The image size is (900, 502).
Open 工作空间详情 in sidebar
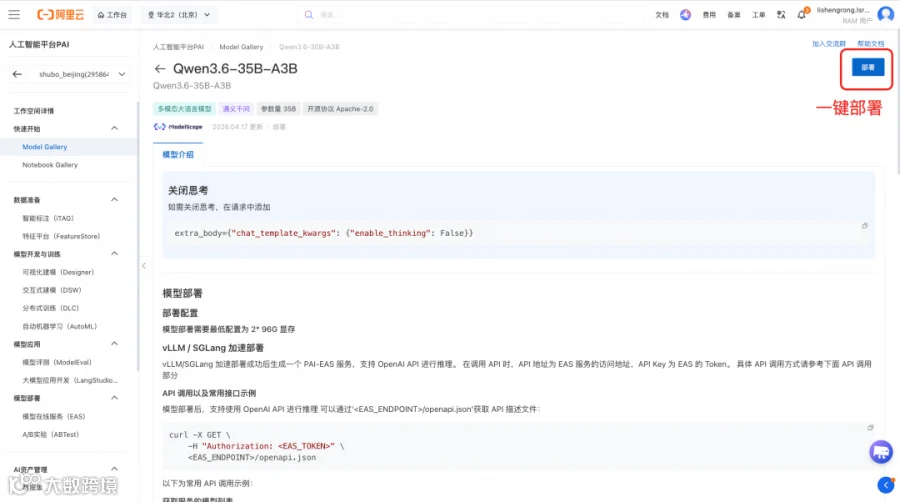coord(34,111)
